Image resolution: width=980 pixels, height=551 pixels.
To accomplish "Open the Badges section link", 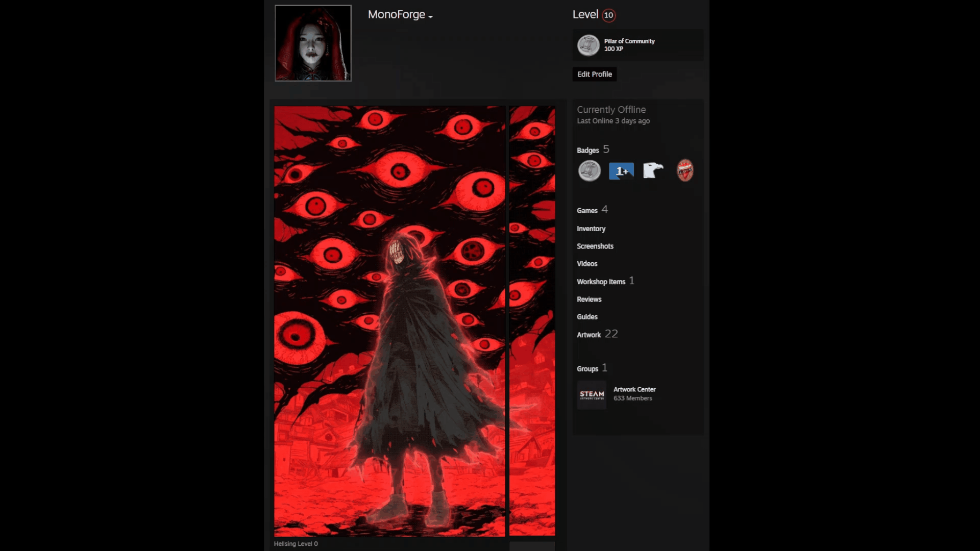I will (587, 151).
